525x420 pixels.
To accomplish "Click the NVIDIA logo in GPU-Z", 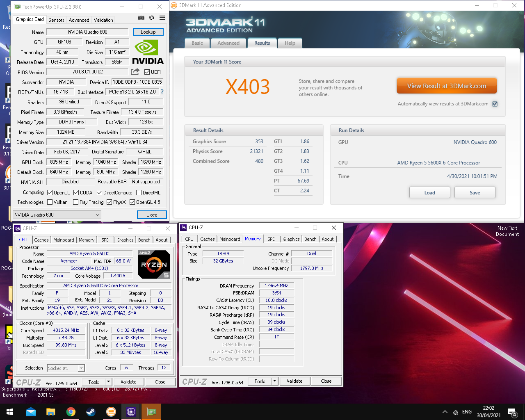I will pyautogui.click(x=148, y=52).
